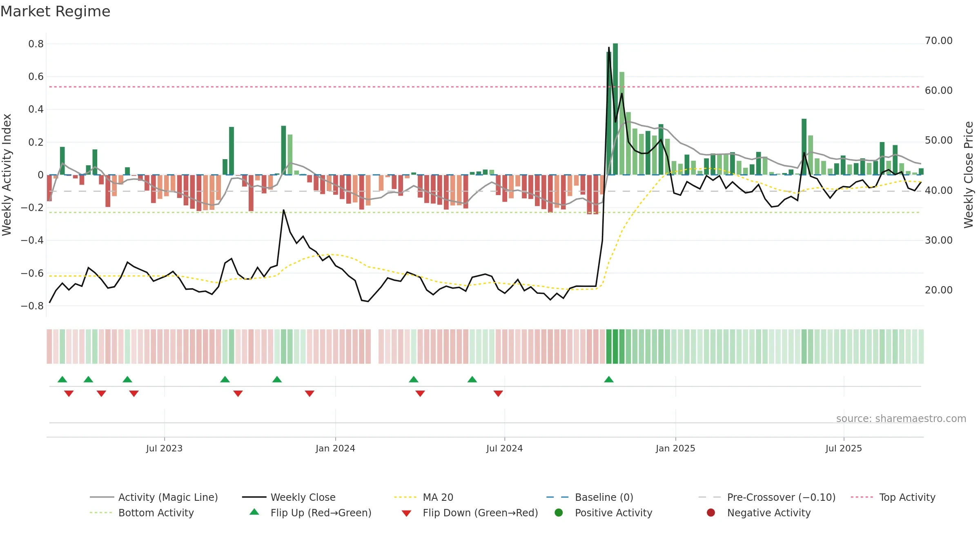The width and height of the screenshot is (980, 551).
Task: Click the 50.00 right axis price label
Action: point(939,140)
